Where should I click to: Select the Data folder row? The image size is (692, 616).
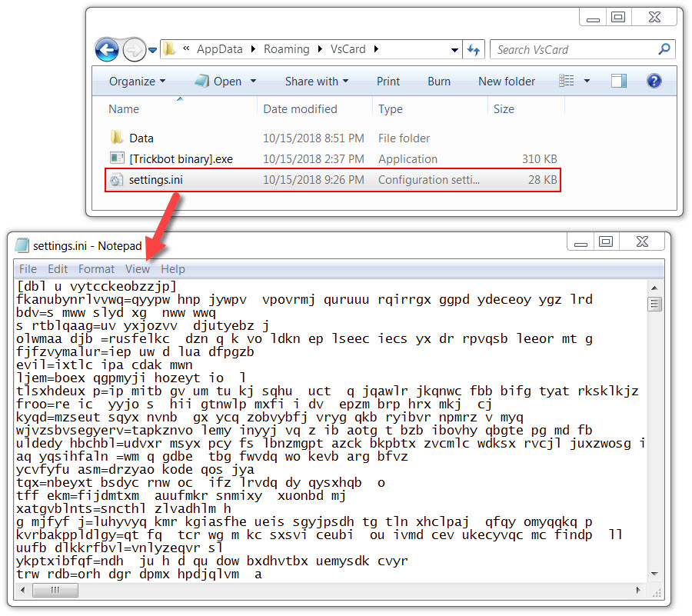tap(333, 138)
